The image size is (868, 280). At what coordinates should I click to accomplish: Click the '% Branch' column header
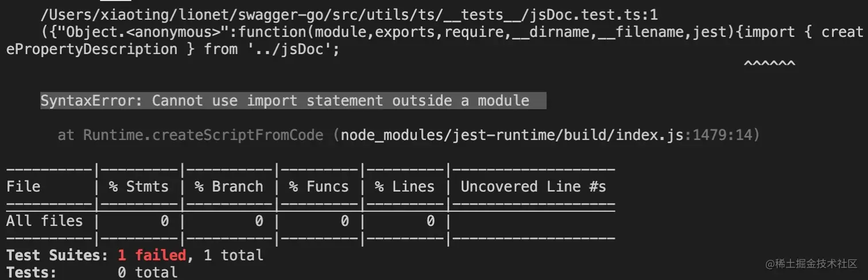pos(229,186)
